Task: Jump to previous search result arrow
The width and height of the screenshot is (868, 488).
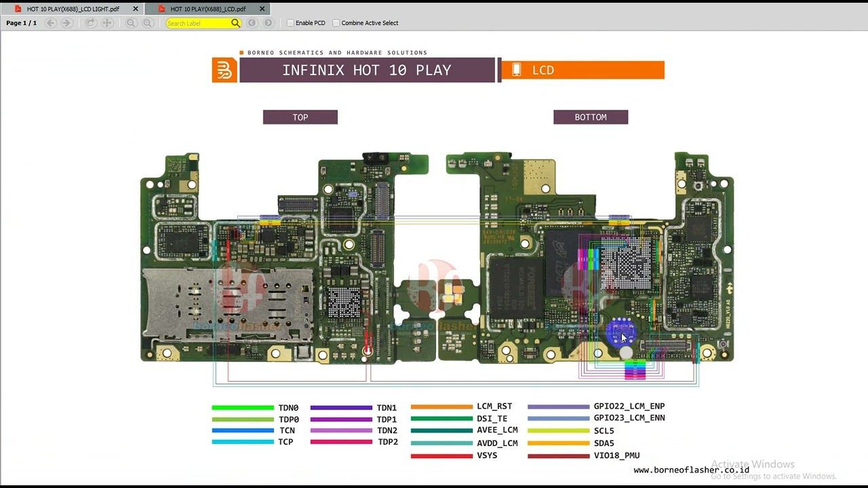Action: click(x=252, y=23)
